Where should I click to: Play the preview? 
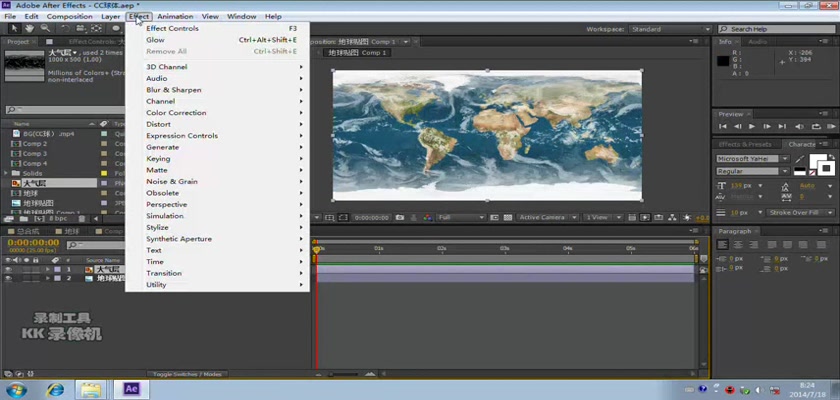pyautogui.click(x=752, y=126)
